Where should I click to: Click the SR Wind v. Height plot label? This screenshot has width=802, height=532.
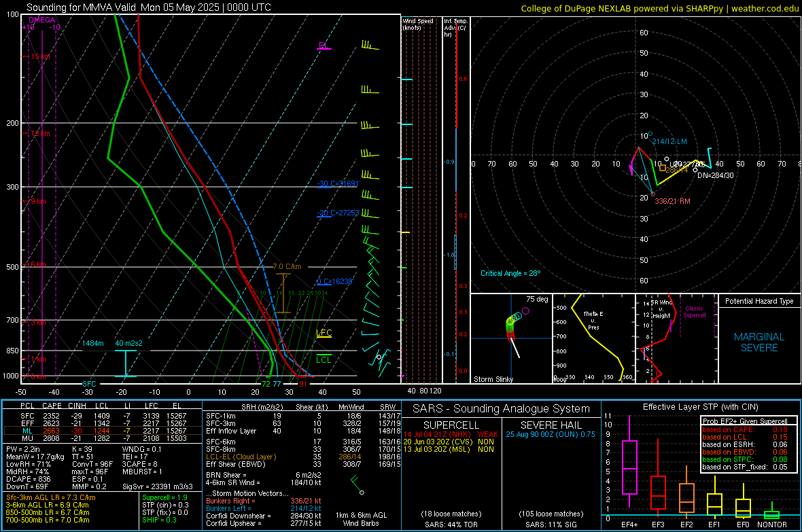tap(662, 309)
